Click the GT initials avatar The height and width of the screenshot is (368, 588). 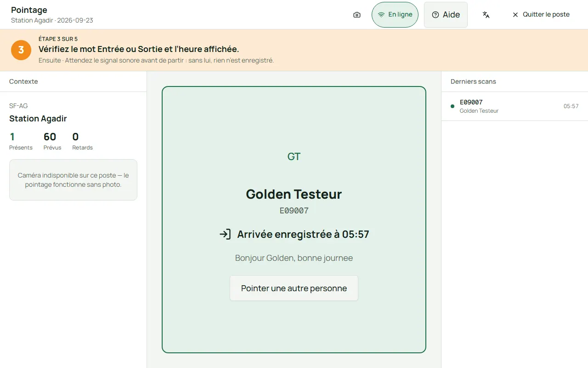coord(294,156)
